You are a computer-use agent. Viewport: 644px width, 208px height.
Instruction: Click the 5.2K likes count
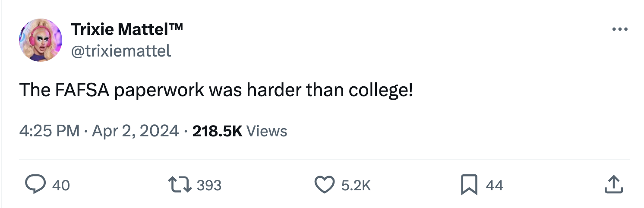(x=356, y=185)
